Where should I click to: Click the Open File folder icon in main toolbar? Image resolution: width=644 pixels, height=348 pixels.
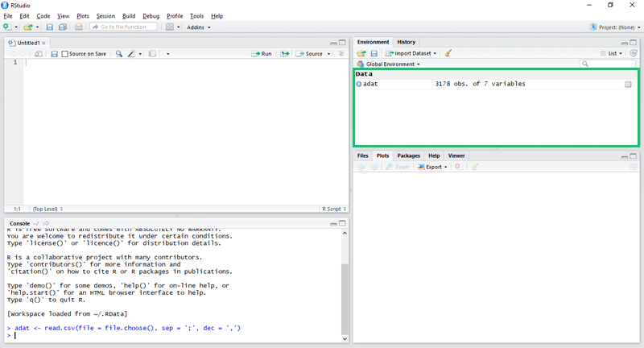point(27,27)
